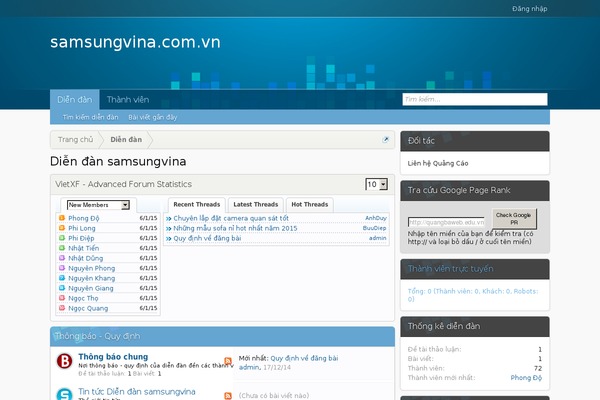This screenshot has height=400, width=600.
Task: Open newest member Phong Độ in statistics
Action: point(526,377)
